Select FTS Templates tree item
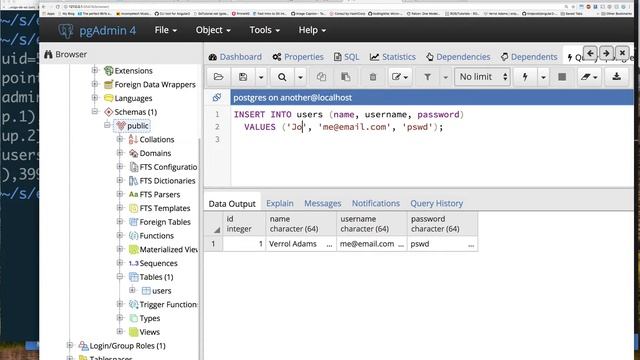The width and height of the screenshot is (640, 360). coord(165,208)
